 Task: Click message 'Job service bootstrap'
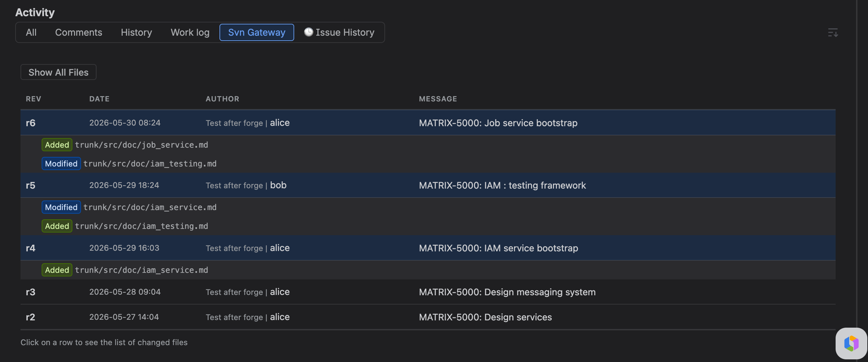pos(531,123)
